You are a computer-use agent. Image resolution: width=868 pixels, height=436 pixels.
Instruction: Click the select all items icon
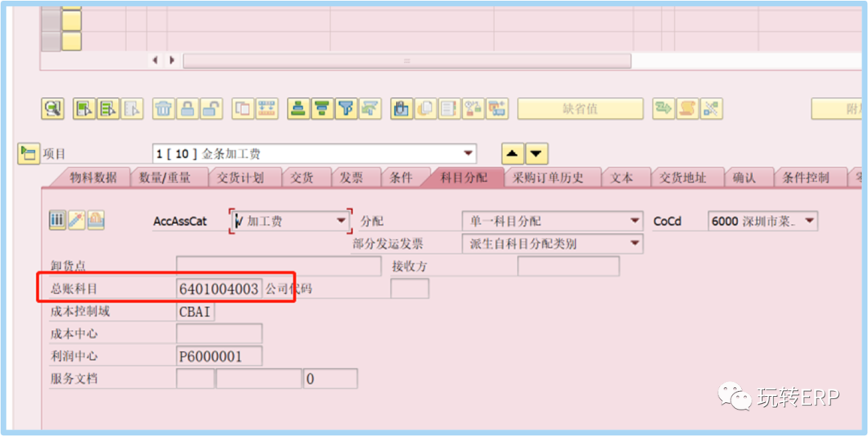point(84,109)
